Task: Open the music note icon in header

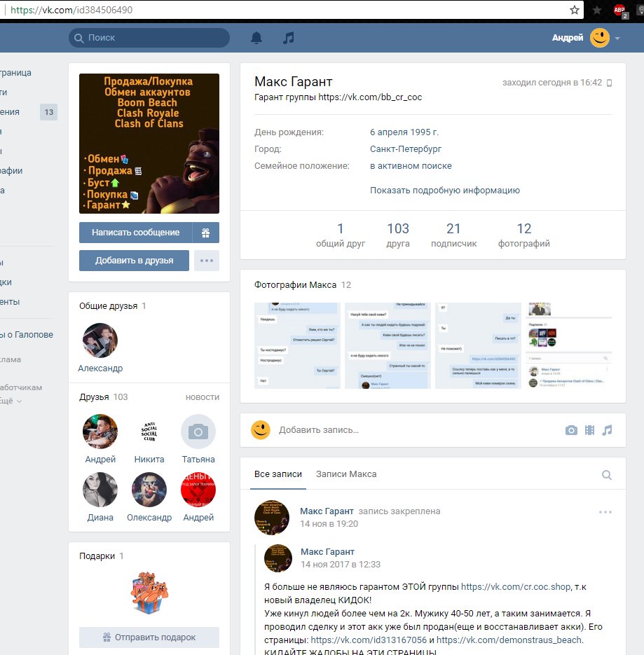Action: pyautogui.click(x=288, y=38)
